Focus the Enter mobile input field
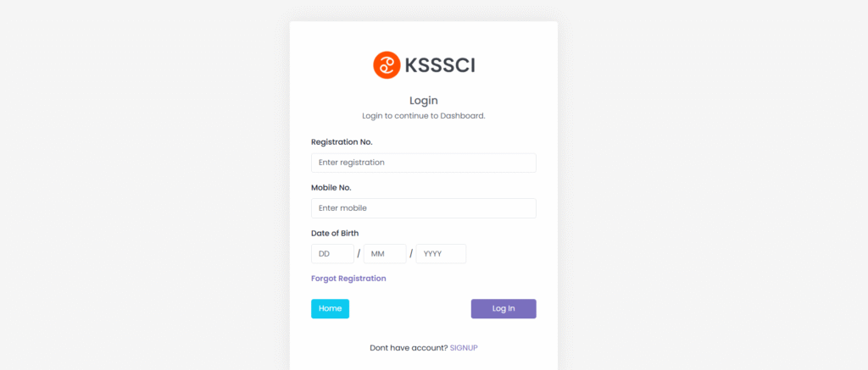 click(x=423, y=207)
